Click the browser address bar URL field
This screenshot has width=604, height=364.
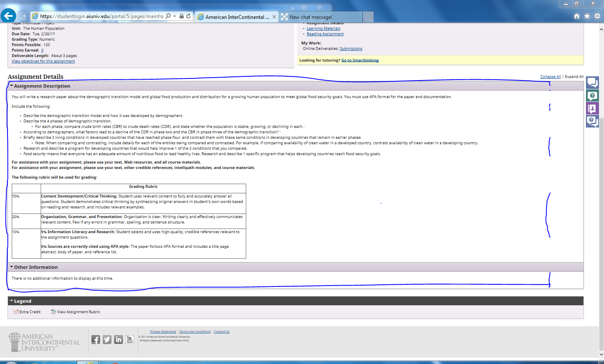102,16
